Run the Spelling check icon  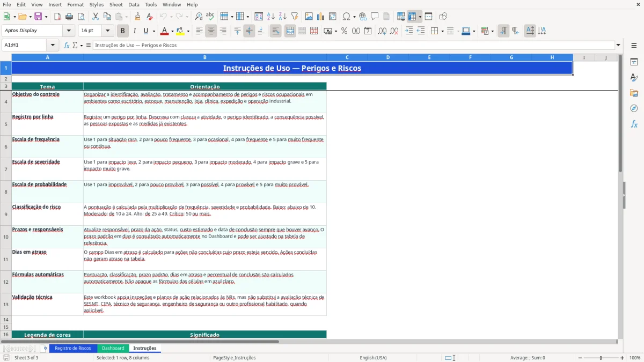coord(210,17)
